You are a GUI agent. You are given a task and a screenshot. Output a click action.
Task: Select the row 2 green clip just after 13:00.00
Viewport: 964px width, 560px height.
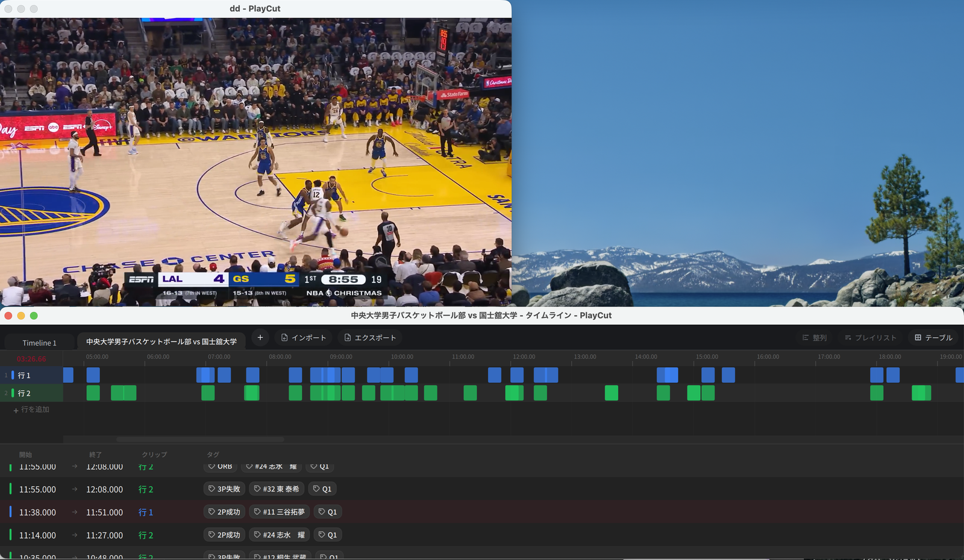coord(612,393)
